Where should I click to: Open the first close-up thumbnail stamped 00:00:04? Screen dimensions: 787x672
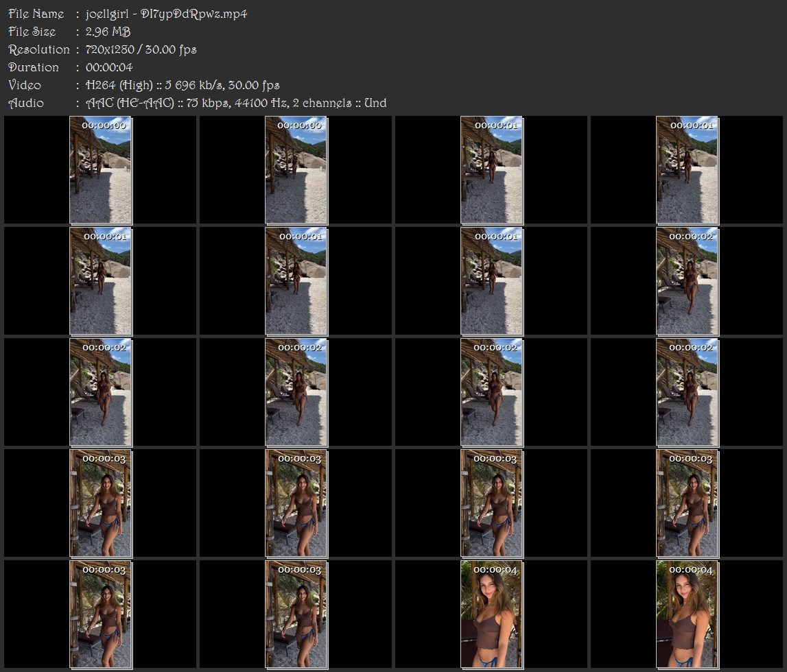pyautogui.click(x=492, y=614)
